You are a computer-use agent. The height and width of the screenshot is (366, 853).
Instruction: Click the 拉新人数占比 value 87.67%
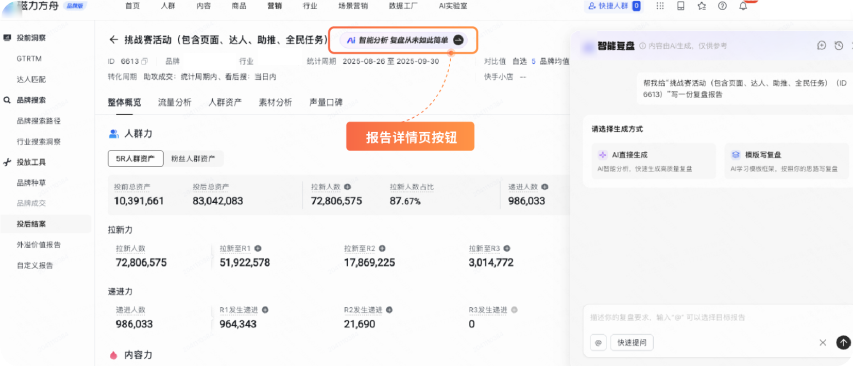click(x=405, y=201)
